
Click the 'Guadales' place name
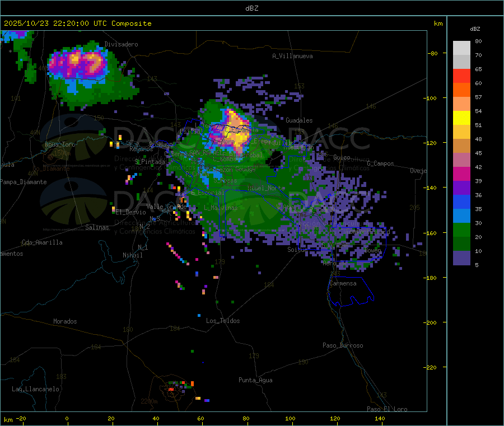click(299, 120)
